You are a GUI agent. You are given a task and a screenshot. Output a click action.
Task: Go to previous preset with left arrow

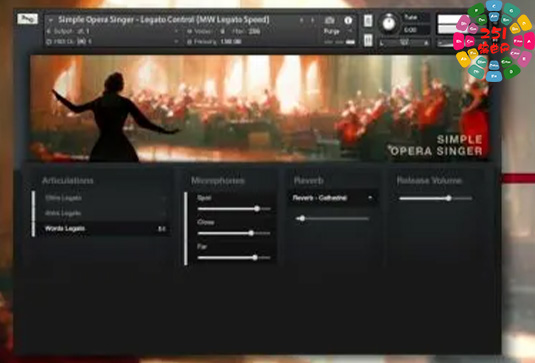301,20
